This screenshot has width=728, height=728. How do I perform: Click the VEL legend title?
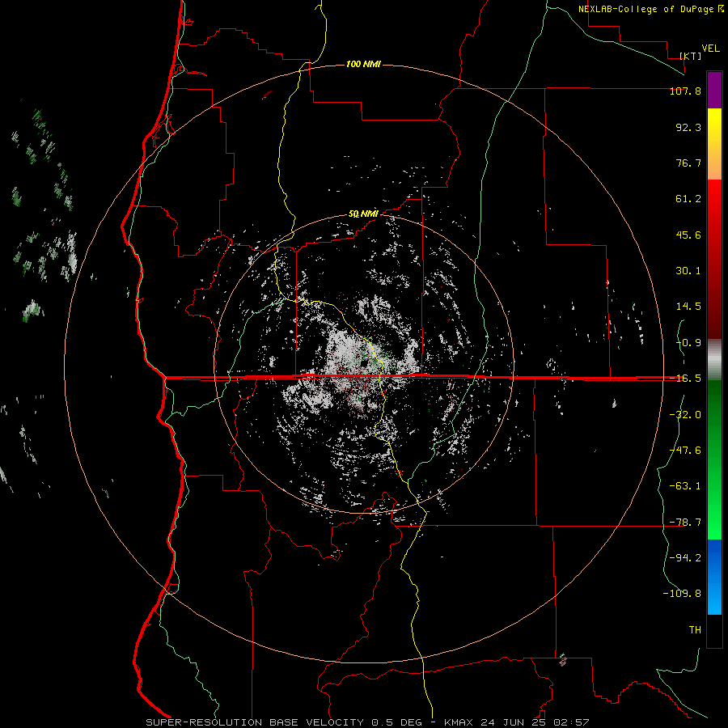tap(711, 49)
